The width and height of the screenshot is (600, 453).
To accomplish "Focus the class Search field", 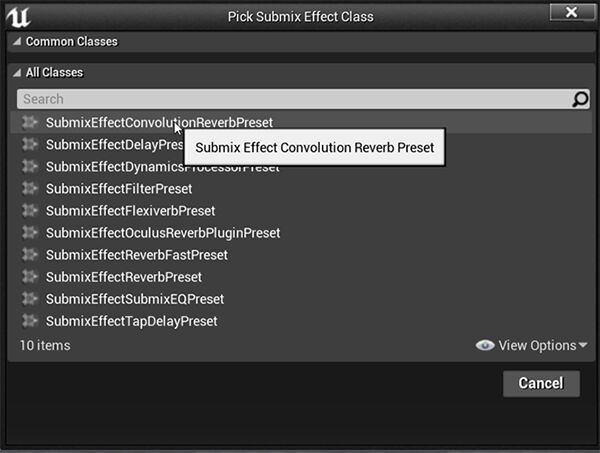I will coord(290,99).
